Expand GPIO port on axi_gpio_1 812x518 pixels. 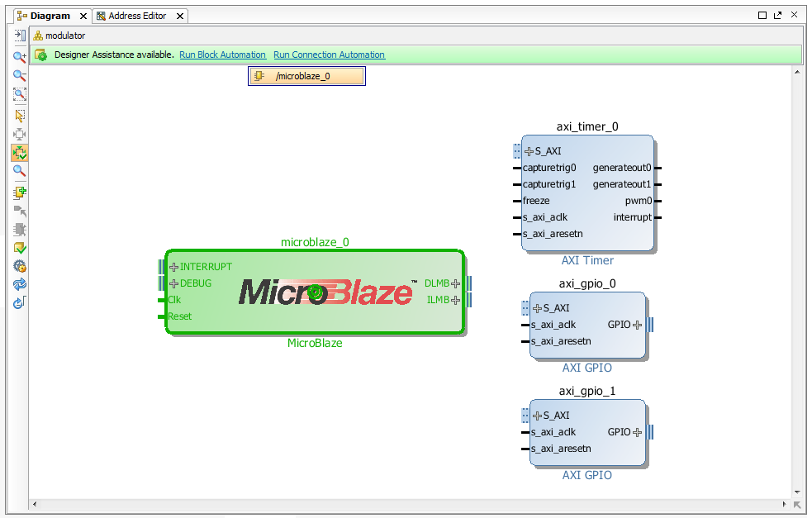pyautogui.click(x=638, y=432)
